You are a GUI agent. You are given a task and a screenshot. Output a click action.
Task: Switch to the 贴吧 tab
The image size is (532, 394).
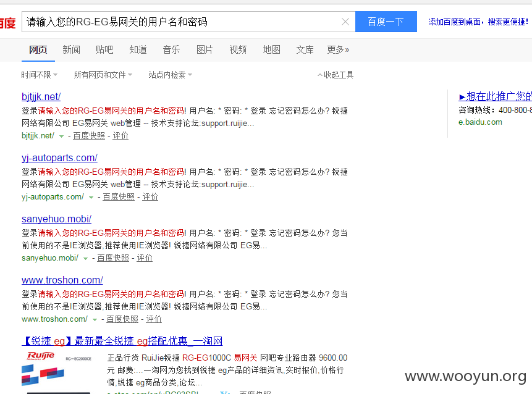pos(104,50)
